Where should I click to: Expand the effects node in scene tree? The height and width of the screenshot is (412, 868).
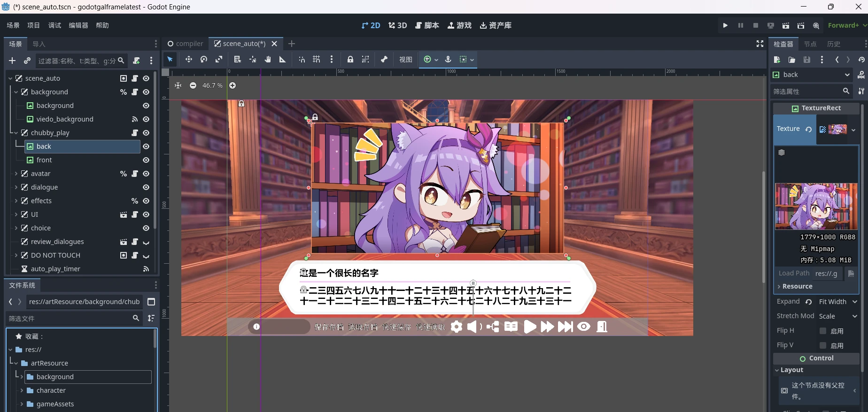(x=16, y=201)
